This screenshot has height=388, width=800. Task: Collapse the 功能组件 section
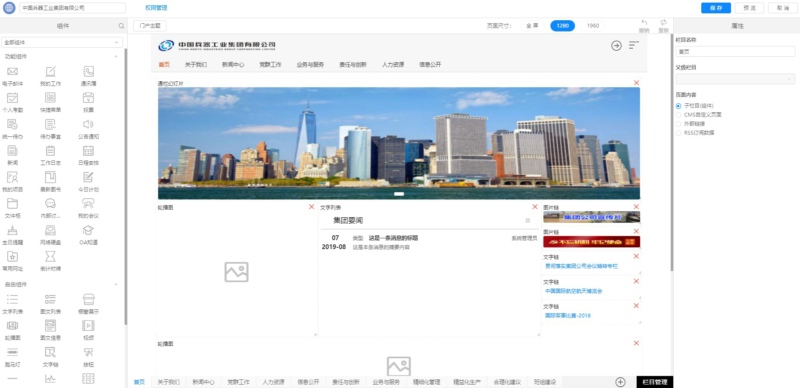tap(116, 57)
